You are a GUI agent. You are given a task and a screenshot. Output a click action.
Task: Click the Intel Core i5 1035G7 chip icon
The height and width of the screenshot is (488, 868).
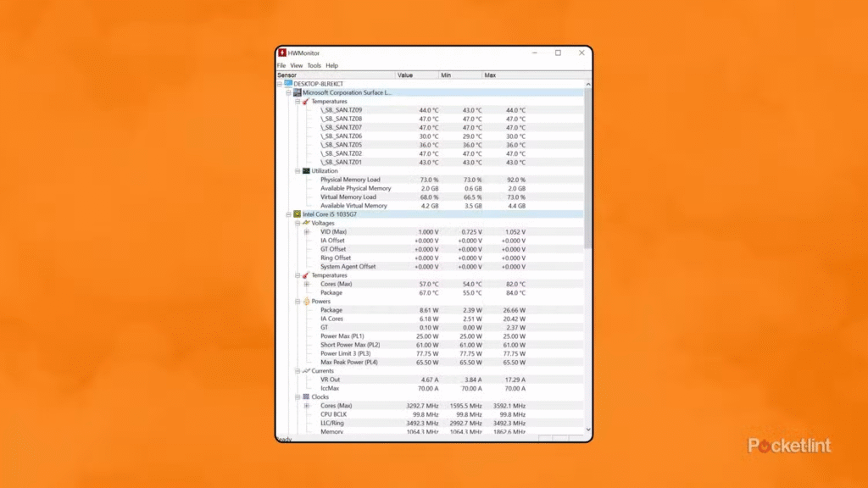[x=297, y=214]
